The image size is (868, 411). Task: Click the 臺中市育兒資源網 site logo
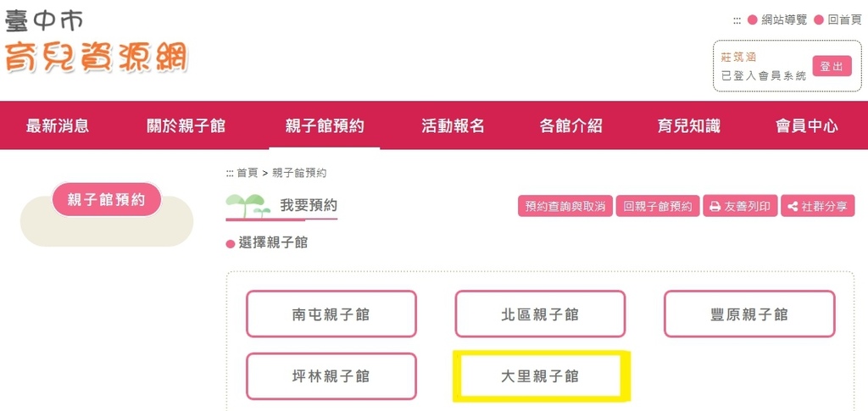pyautogui.click(x=96, y=42)
